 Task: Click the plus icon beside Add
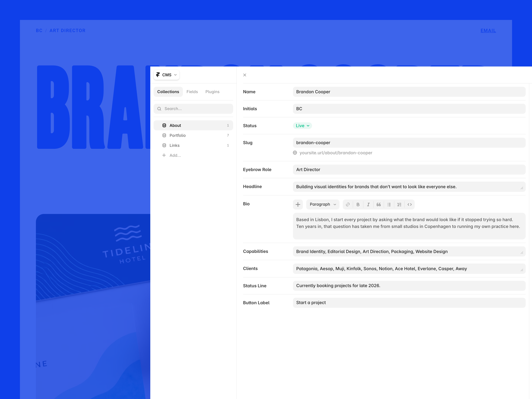[x=164, y=155]
